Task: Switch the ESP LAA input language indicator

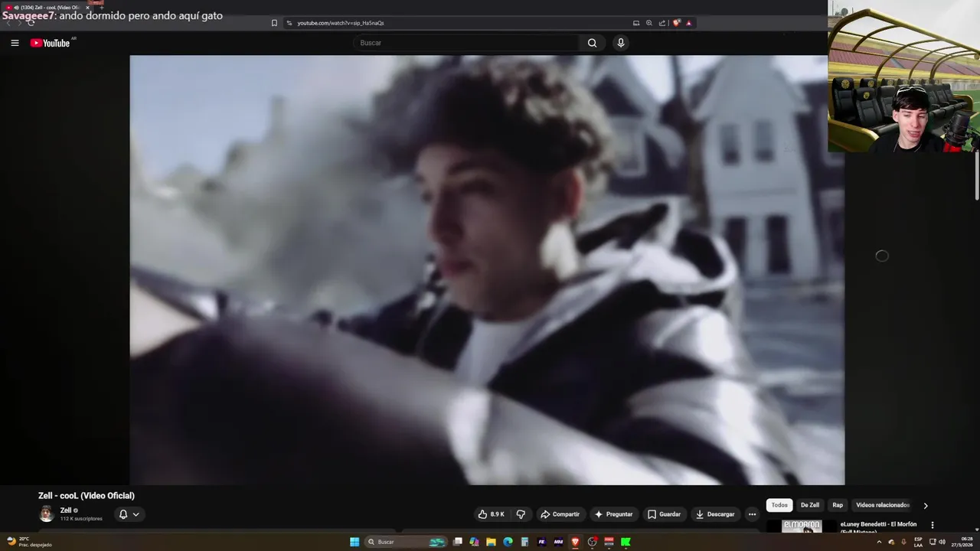Action: pyautogui.click(x=918, y=542)
